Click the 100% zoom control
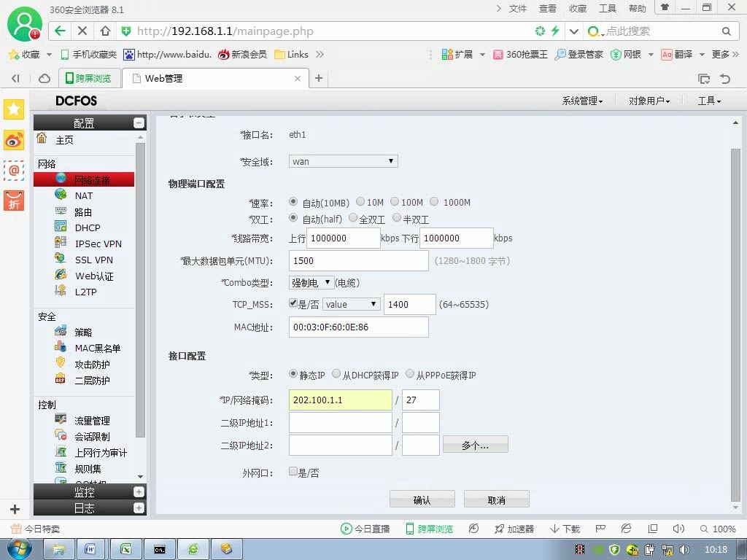747x560 pixels. click(718, 529)
